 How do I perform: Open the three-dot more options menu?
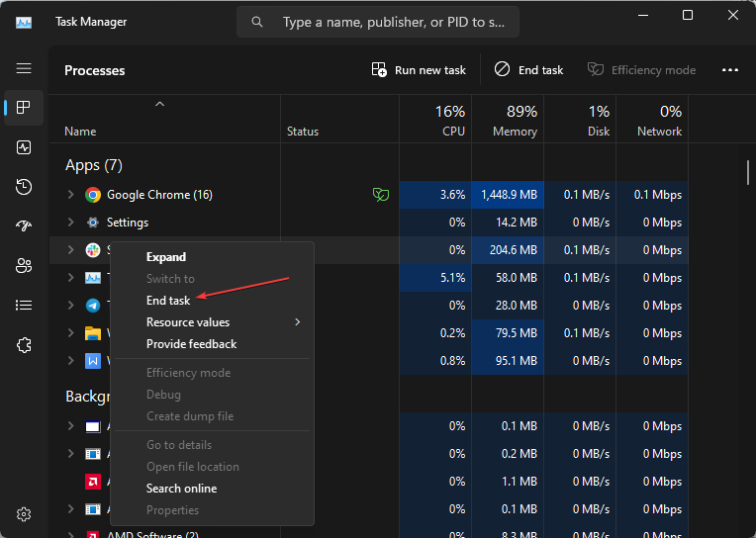tap(730, 70)
